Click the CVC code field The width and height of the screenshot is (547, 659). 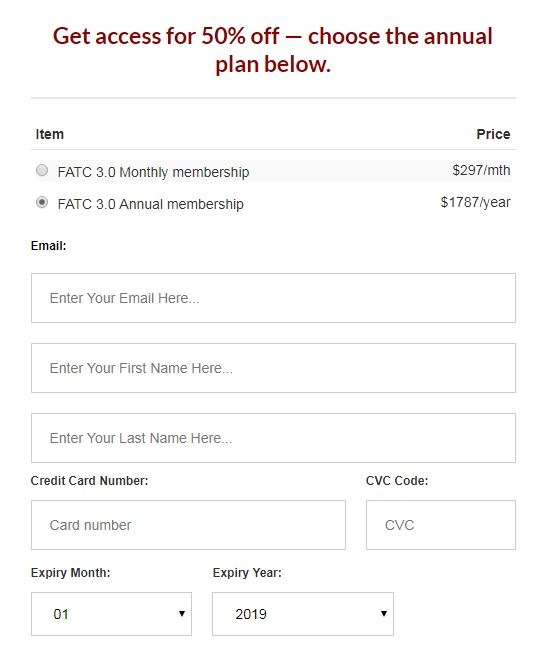click(x=441, y=525)
